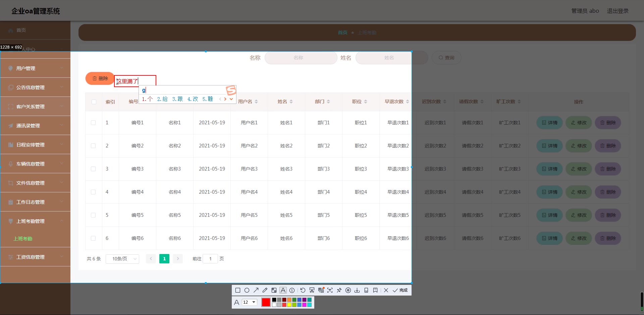This screenshot has height=315, width=644.
Task: Sort by the 早退次数 column arrows
Action: tap(408, 102)
